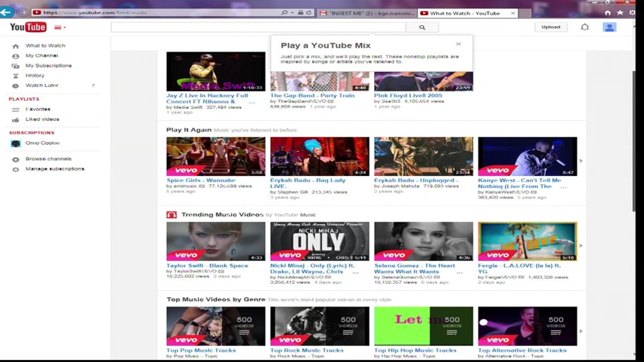644x362 pixels.
Task: Open the notifications bell
Action: [584, 27]
